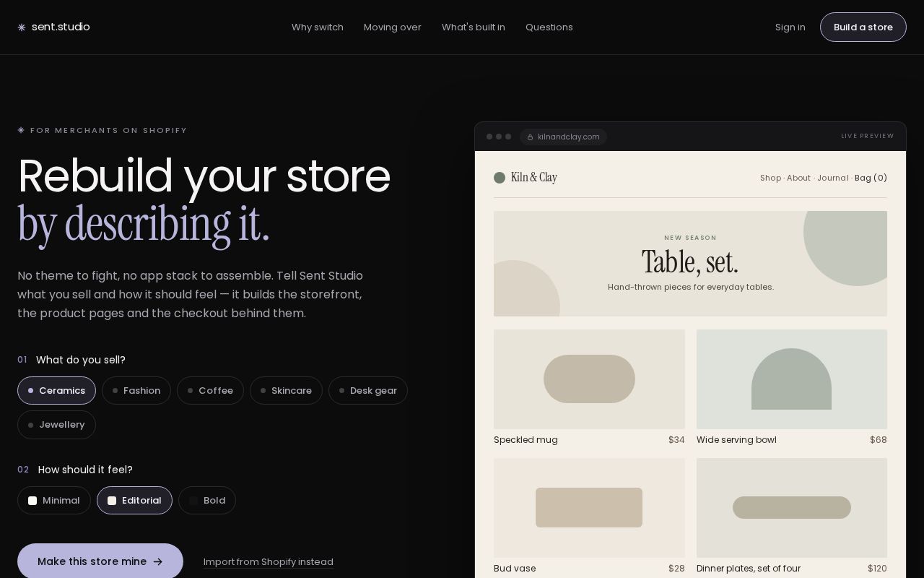Image resolution: width=924 pixels, height=578 pixels.
Task: Click the "Speckled mug" product name
Action: tap(526, 440)
